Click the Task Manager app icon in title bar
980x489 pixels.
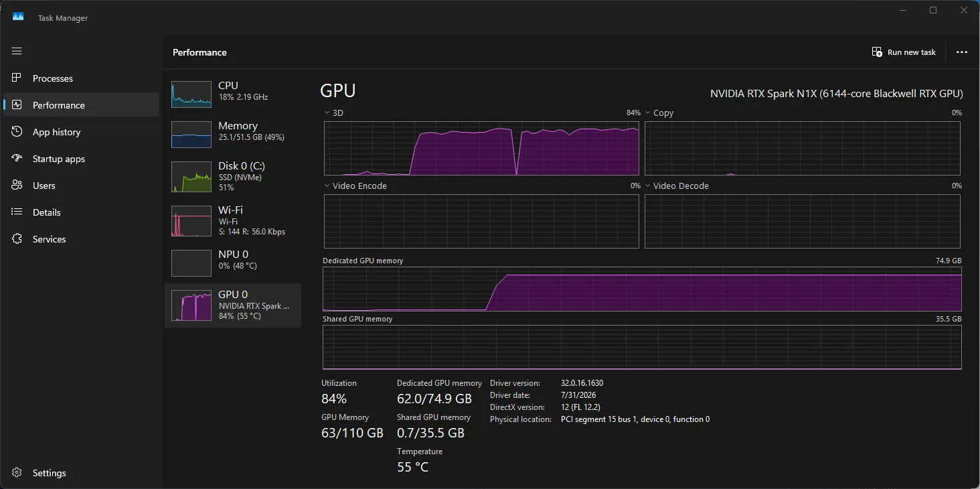click(18, 17)
